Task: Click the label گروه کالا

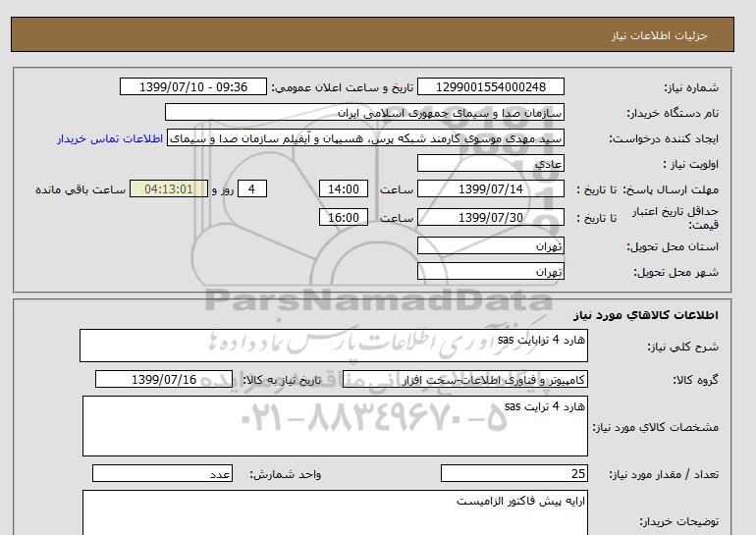Action: tap(695, 380)
